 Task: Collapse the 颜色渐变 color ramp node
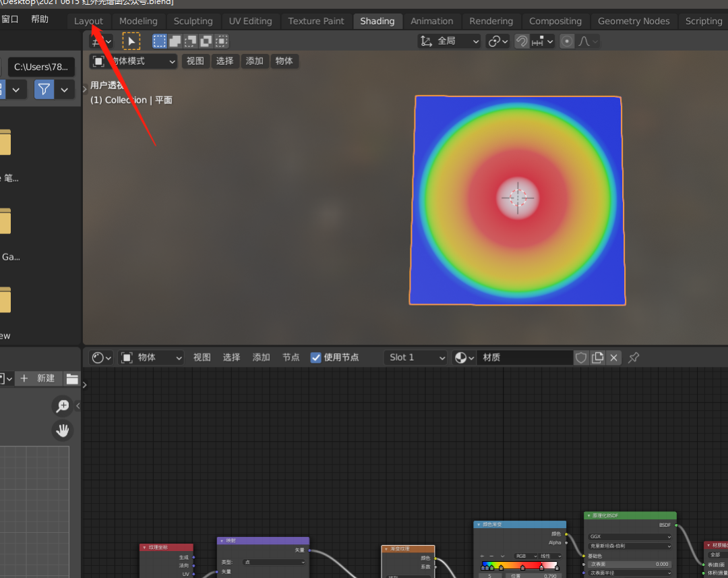[479, 525]
